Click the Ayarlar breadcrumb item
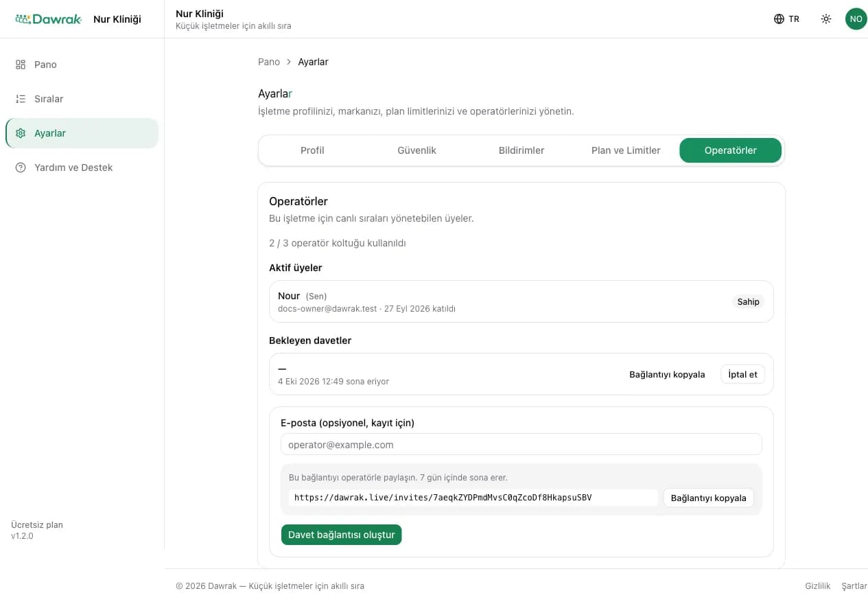The height and width of the screenshot is (602, 868). click(x=313, y=62)
